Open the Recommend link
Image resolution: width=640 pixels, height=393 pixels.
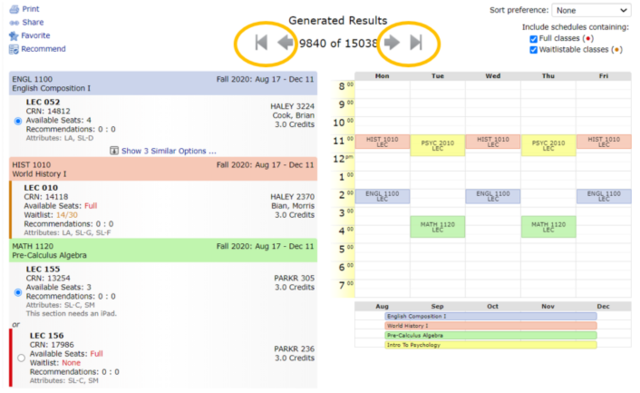[43, 49]
